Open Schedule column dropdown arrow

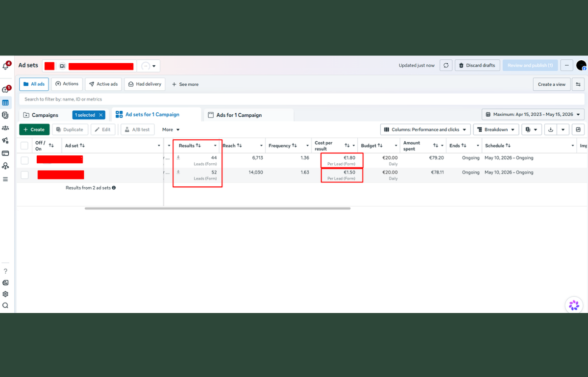click(573, 146)
